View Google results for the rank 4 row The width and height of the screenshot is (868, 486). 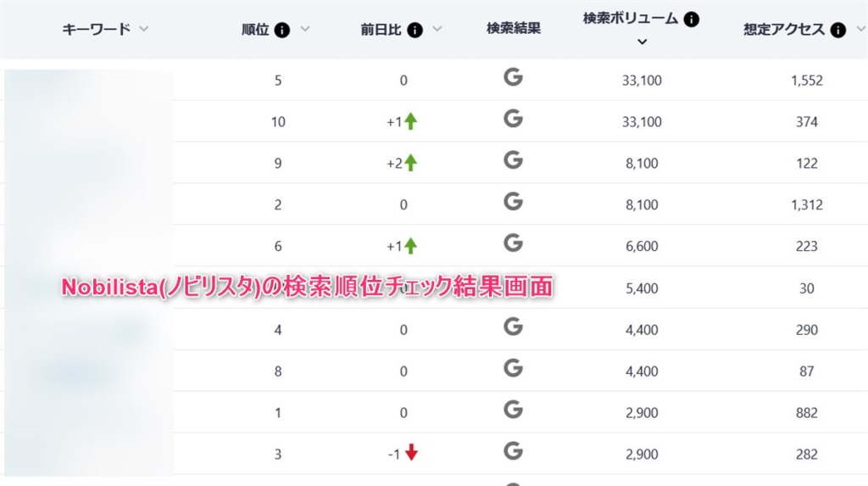(x=513, y=327)
